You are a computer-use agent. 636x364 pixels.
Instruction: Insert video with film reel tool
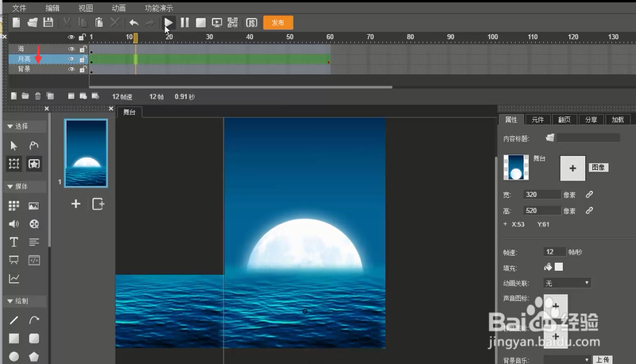(x=34, y=224)
